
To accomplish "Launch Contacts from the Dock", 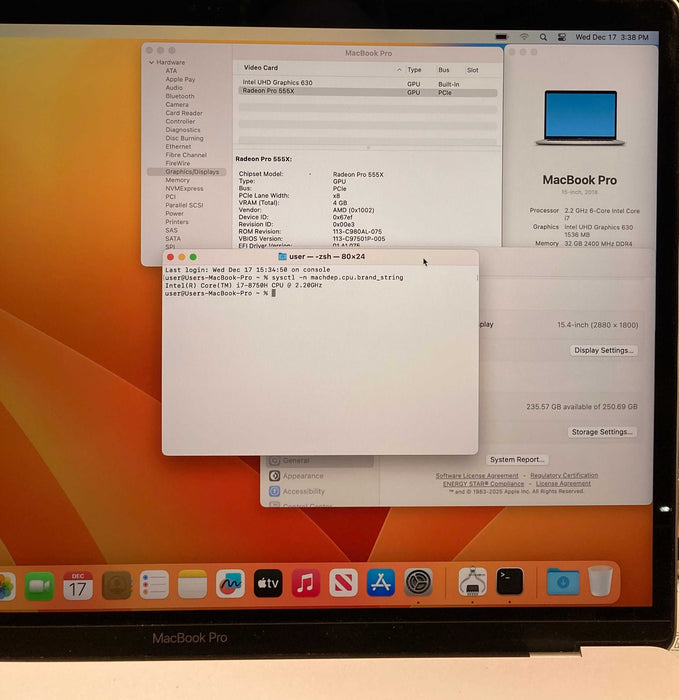I will pyautogui.click(x=117, y=584).
